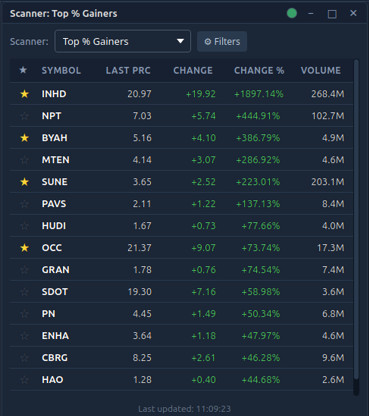
Task: Star the GRAN row
Action: [x=24, y=270]
